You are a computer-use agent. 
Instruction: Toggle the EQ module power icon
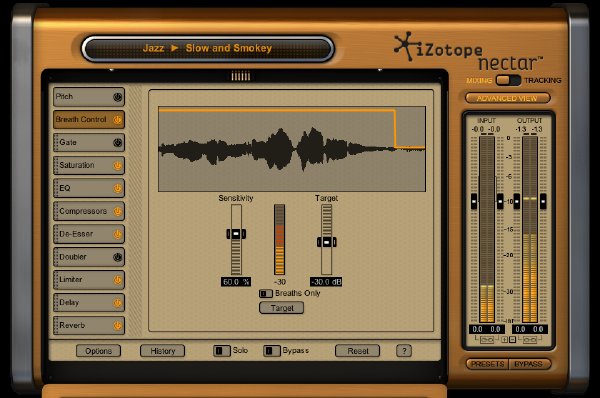[x=117, y=188]
